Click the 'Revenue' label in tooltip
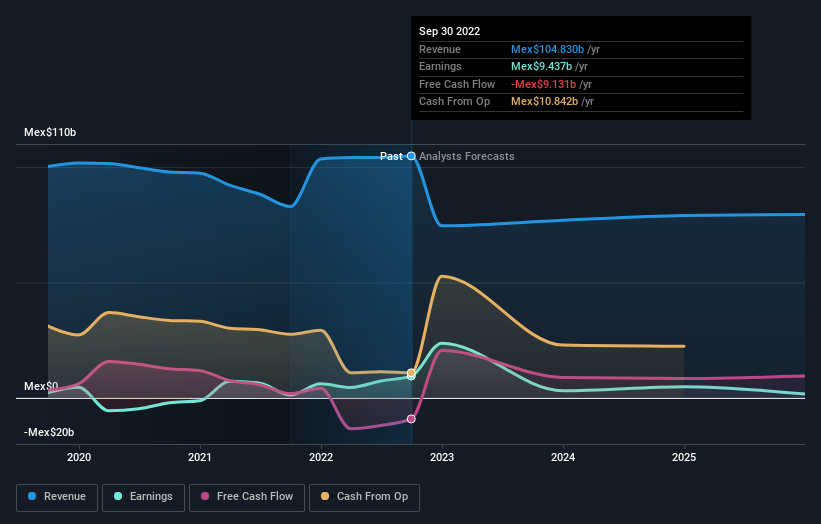This screenshot has height=524, width=821. 440,49
